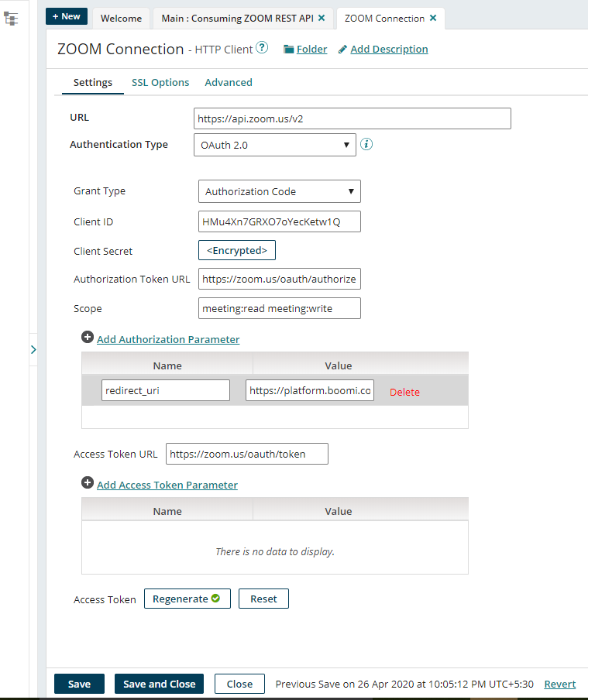Switch to the SSL Options tab
The image size is (595, 700).
click(160, 83)
